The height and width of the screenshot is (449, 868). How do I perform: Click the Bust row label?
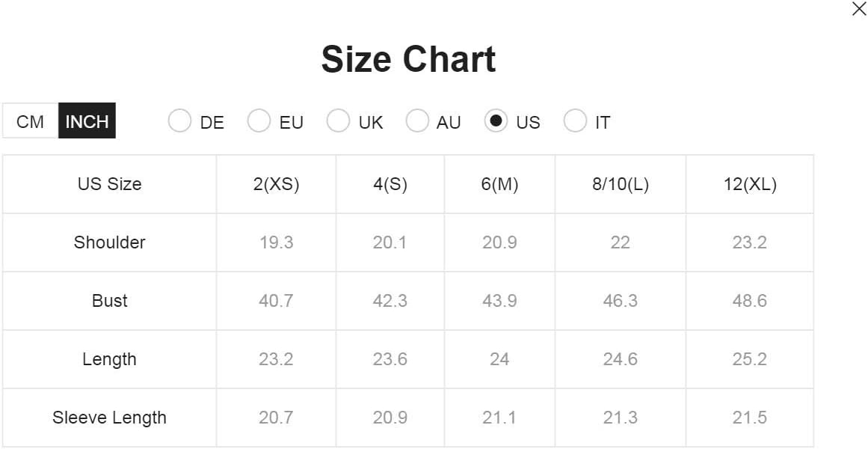[x=110, y=300]
